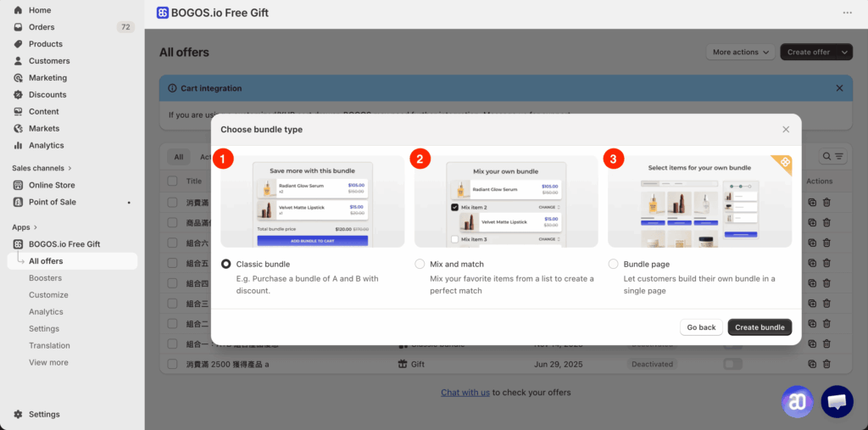Open Home from the sidebar house icon
Image resolution: width=868 pixels, height=430 pixels.
tap(19, 10)
